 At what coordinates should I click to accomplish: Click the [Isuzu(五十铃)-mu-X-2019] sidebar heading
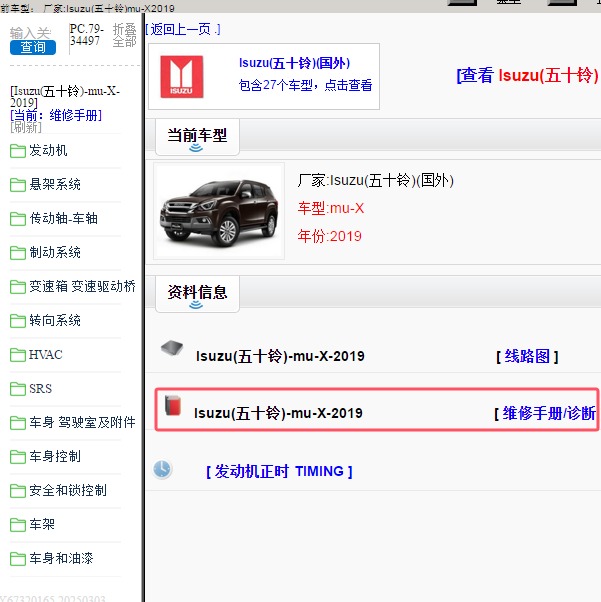pos(65,97)
